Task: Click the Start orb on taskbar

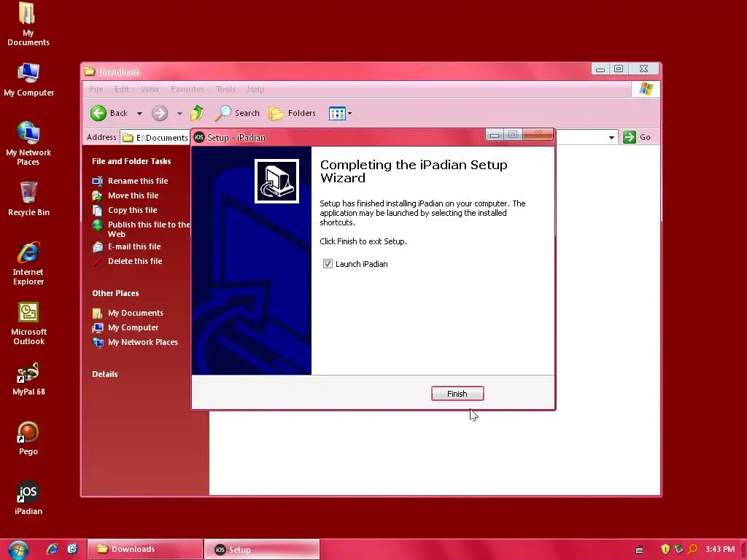Action: [18, 550]
